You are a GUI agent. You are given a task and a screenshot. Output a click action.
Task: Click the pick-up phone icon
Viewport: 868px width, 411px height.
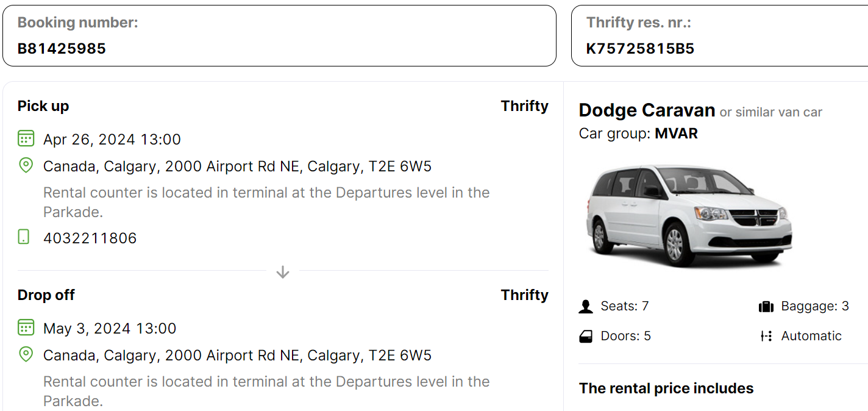(x=24, y=237)
